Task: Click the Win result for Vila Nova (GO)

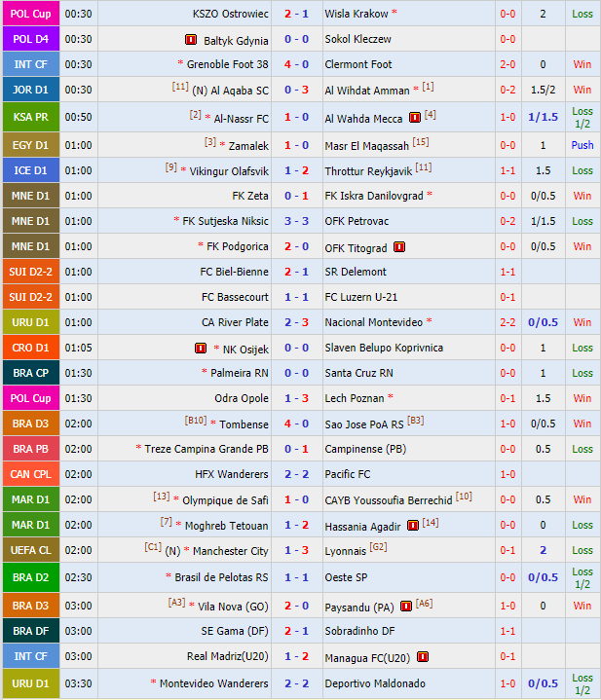Action: pyautogui.click(x=582, y=606)
